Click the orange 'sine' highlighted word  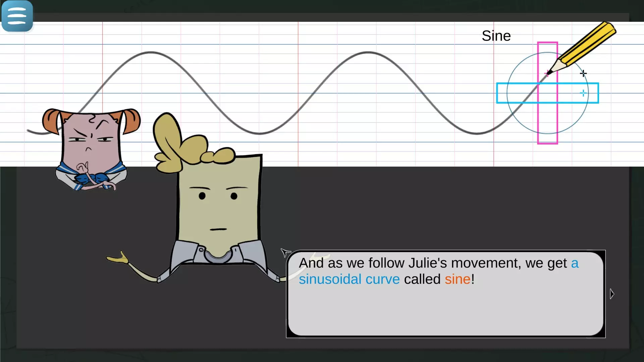(458, 279)
